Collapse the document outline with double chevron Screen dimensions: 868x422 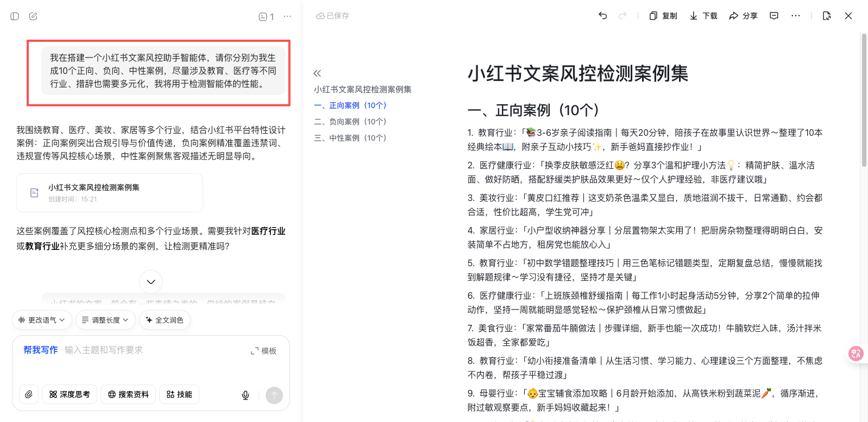pos(317,73)
